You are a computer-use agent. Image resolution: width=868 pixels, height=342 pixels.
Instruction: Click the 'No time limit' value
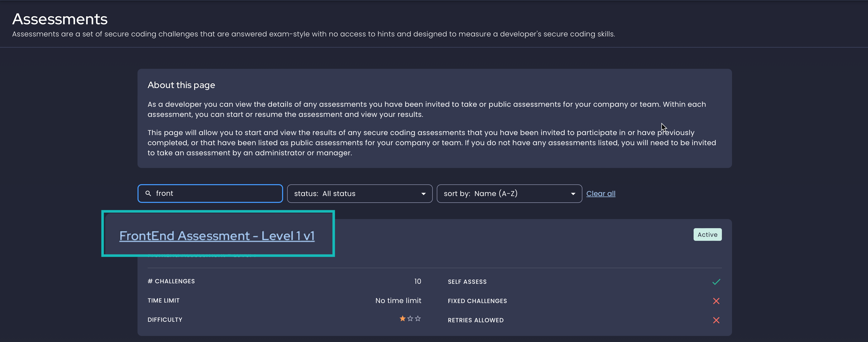398,301
